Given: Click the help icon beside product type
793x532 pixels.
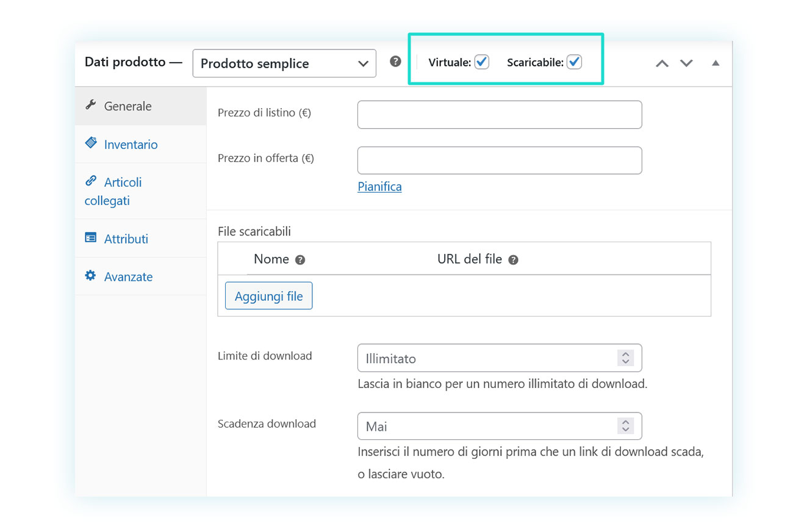Looking at the screenshot, I should click(x=396, y=62).
